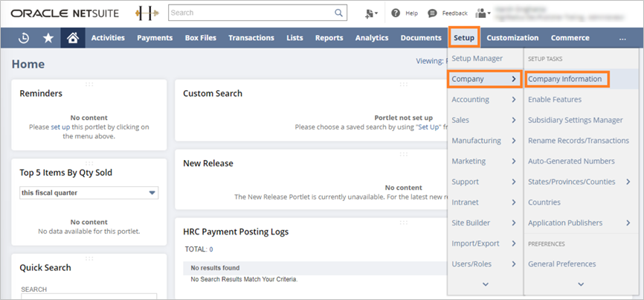
Task: Click the Feedback speech bubble icon
Action: pyautogui.click(x=432, y=13)
